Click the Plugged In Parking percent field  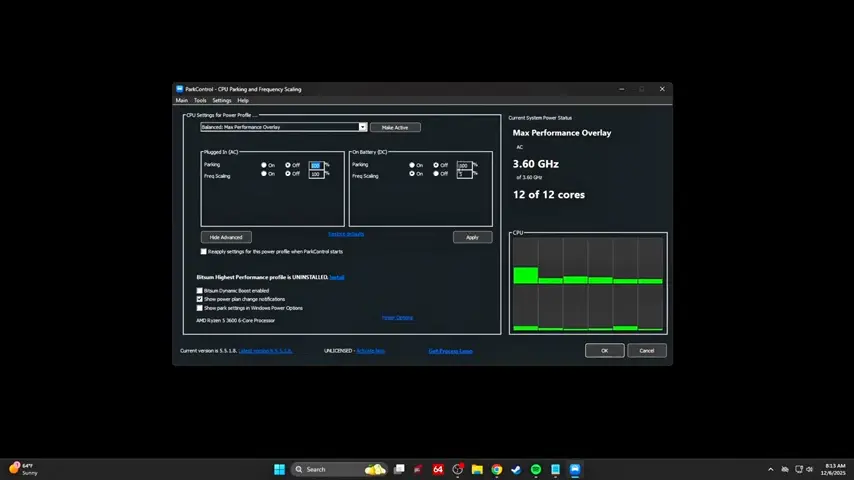[316, 165]
